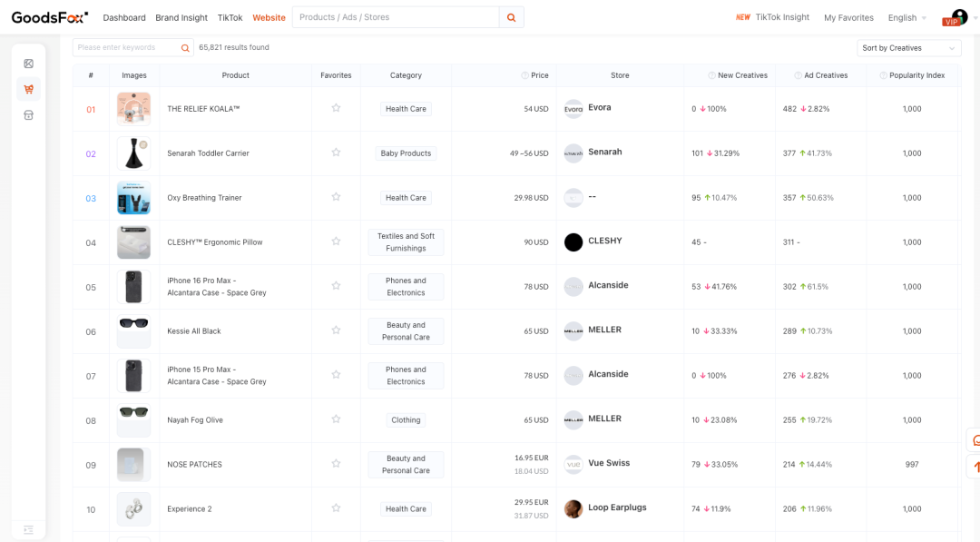Click the 16.95 EUR price value
The height and width of the screenshot is (542, 980).
531,458
